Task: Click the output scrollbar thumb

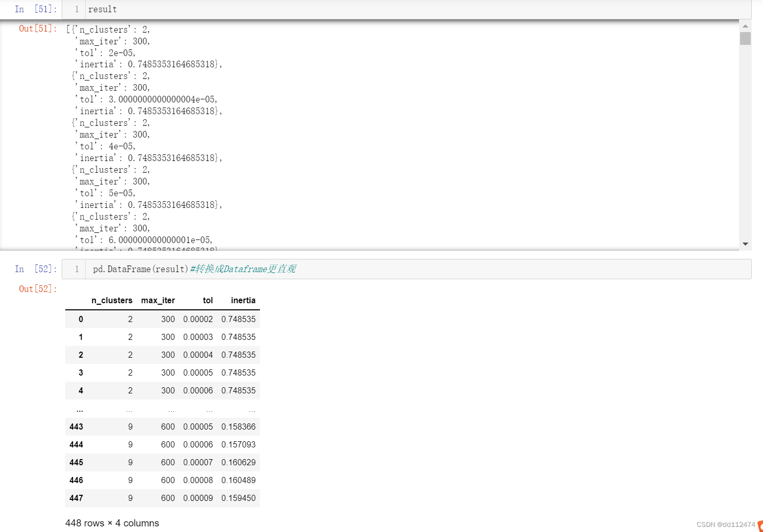Action: (x=745, y=38)
